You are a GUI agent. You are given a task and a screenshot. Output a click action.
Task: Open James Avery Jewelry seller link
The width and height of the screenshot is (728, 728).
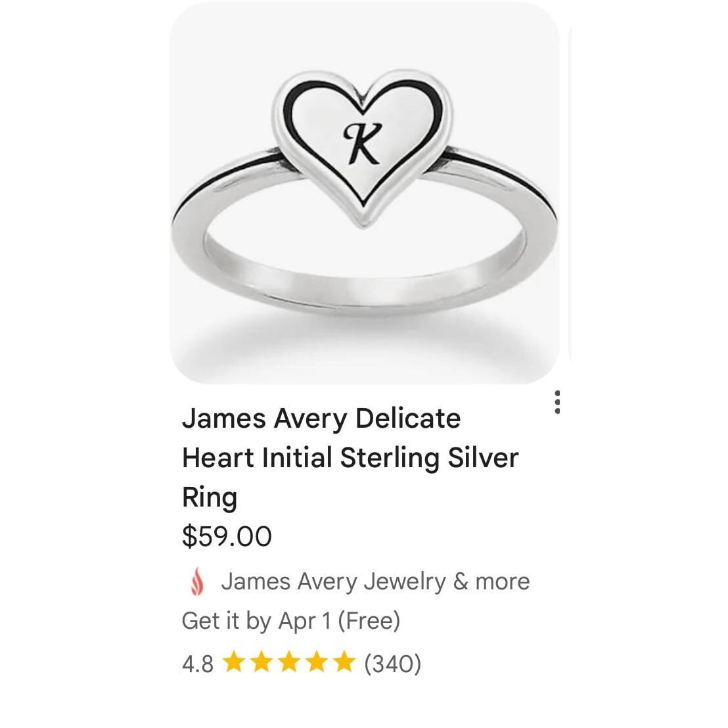[x=333, y=581]
